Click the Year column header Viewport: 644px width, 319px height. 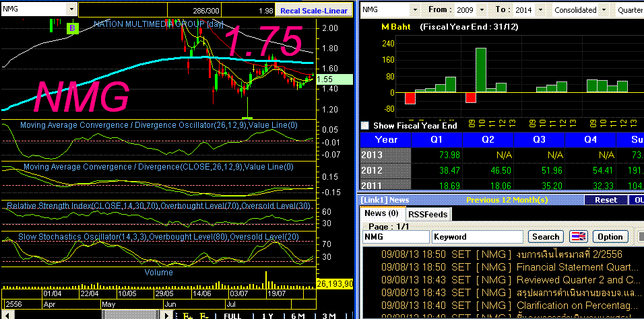(386, 139)
